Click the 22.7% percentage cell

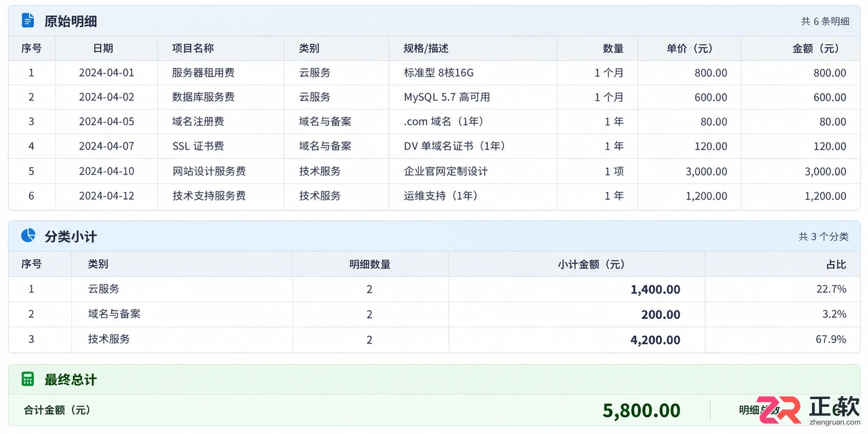831,289
